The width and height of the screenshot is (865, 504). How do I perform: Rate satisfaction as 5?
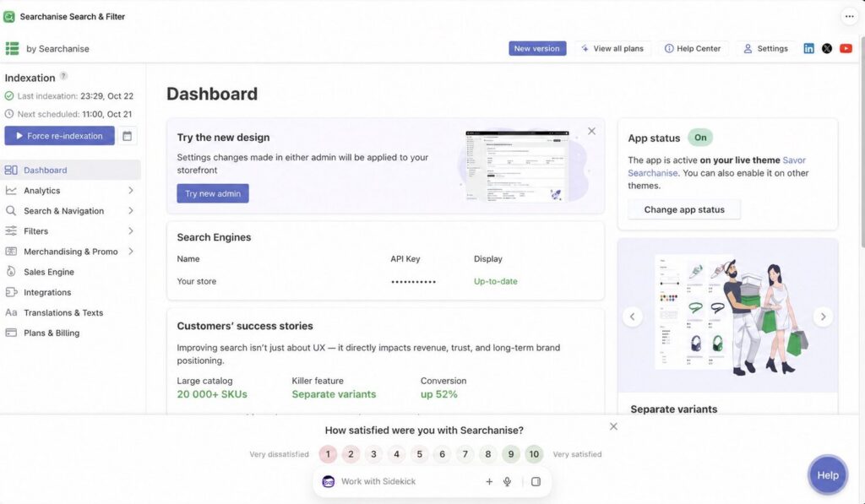pos(419,454)
